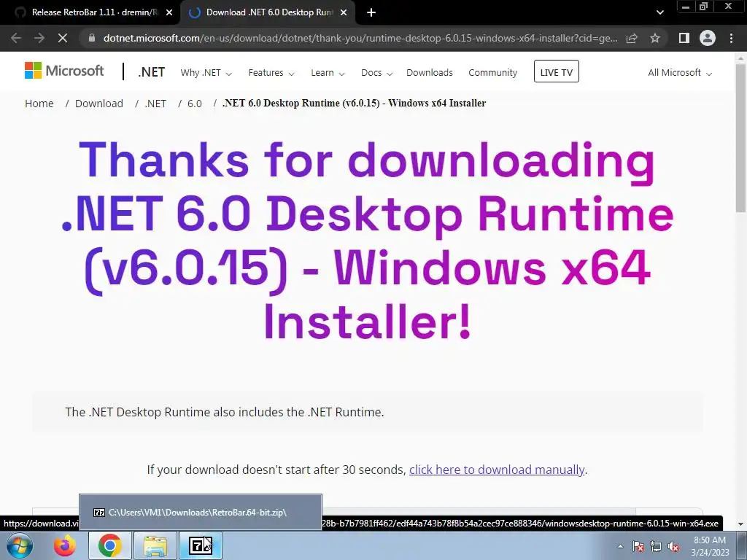747x560 pixels.
Task: Expand the Features menu
Action: point(271,73)
